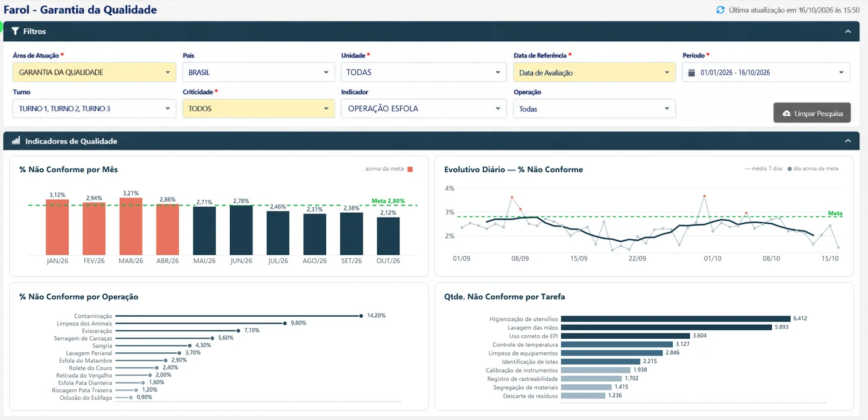The height and width of the screenshot is (420, 868).
Task: Open the Criticidade dropdown showing TODOS
Action: tap(259, 108)
